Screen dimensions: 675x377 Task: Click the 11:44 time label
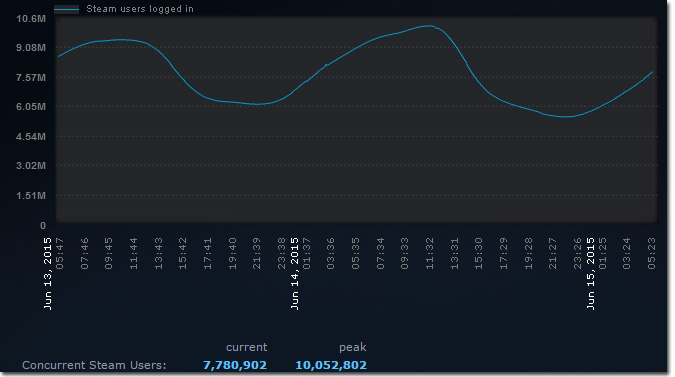[x=134, y=253]
